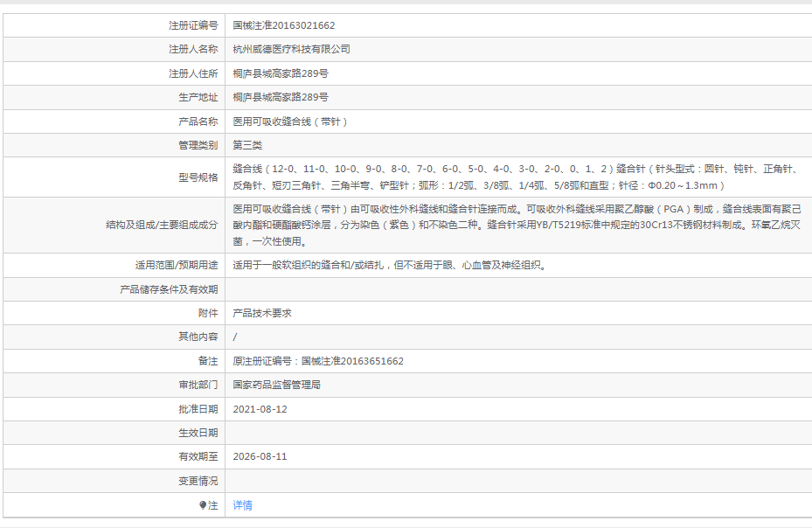Viewport: 812px width, 528px height.
Task: Click registrant name 杭州威德医疗科技有限公司
Action: coord(292,49)
